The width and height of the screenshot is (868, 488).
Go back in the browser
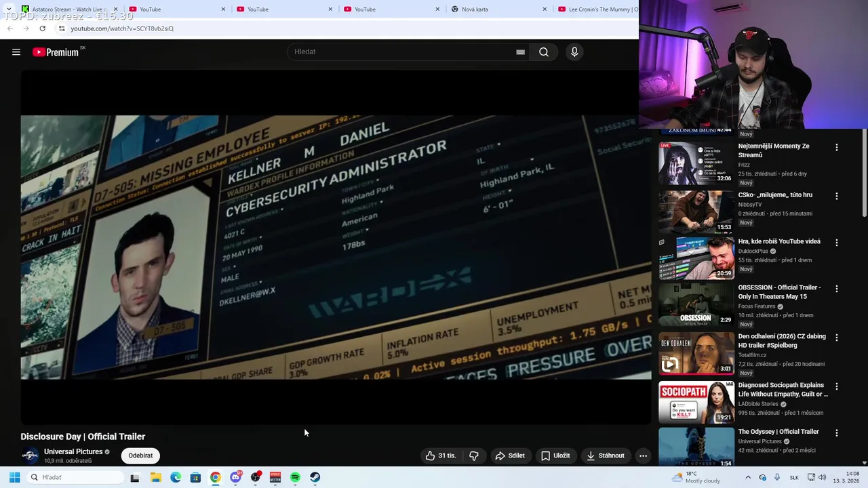click(x=9, y=28)
